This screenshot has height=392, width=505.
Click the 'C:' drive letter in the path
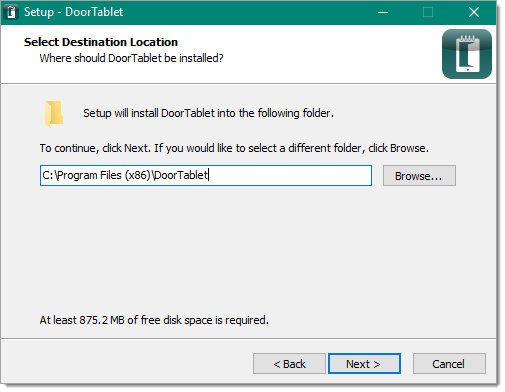[x=47, y=175]
